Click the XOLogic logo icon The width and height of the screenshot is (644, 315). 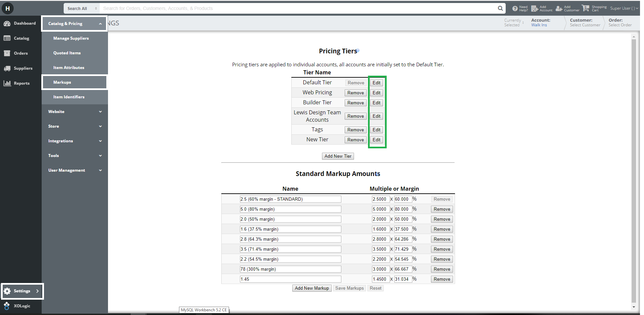[7, 306]
